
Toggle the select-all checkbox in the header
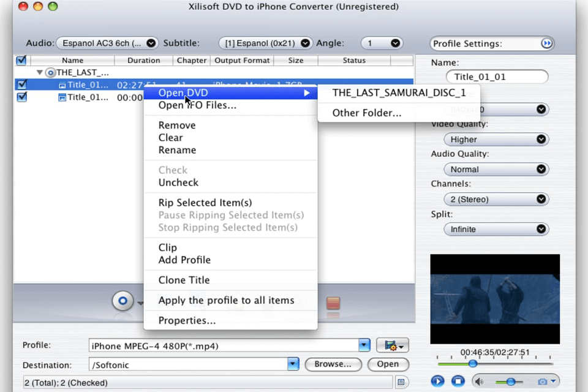[x=21, y=60]
